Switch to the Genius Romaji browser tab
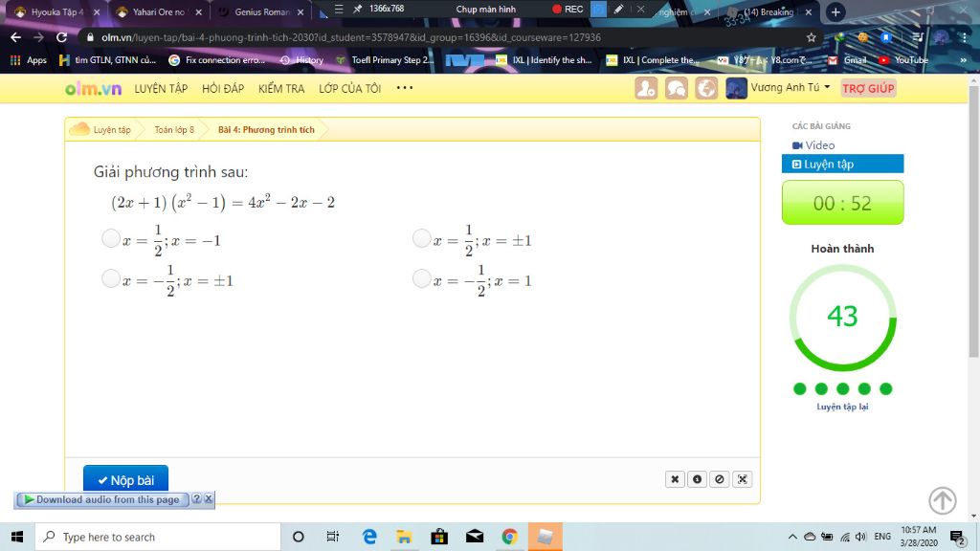The height and width of the screenshot is (551, 980). tap(260, 11)
